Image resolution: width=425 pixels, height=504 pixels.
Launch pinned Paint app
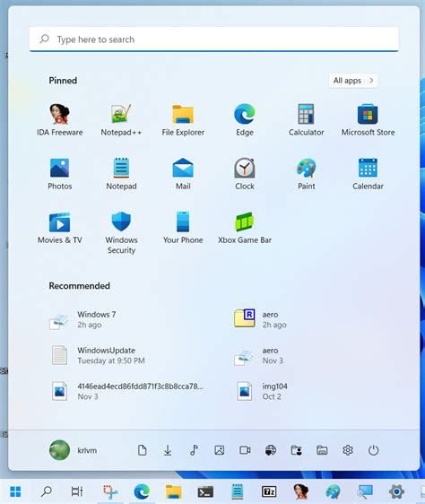coord(307,174)
